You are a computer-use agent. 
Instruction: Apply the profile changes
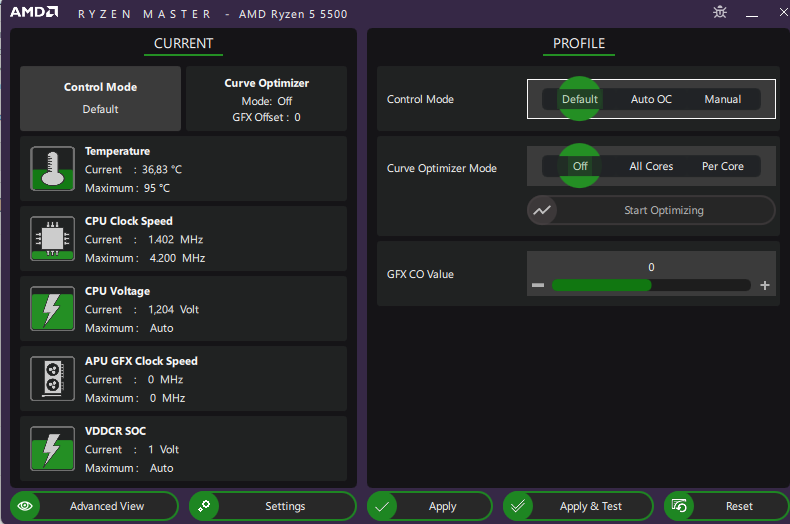[x=430, y=506]
